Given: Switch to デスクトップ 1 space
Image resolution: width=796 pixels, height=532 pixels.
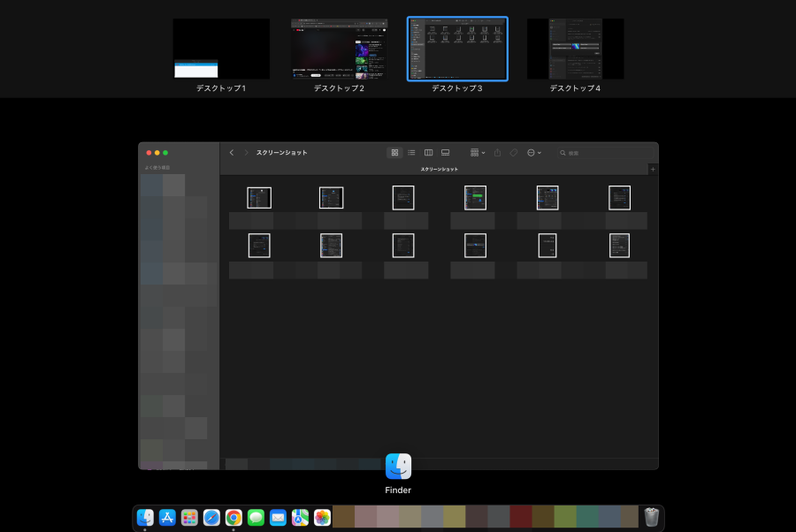Looking at the screenshot, I should tap(221, 49).
